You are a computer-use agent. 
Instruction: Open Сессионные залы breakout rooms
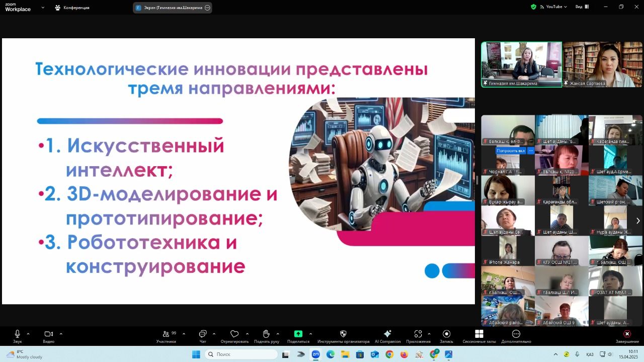479,335
